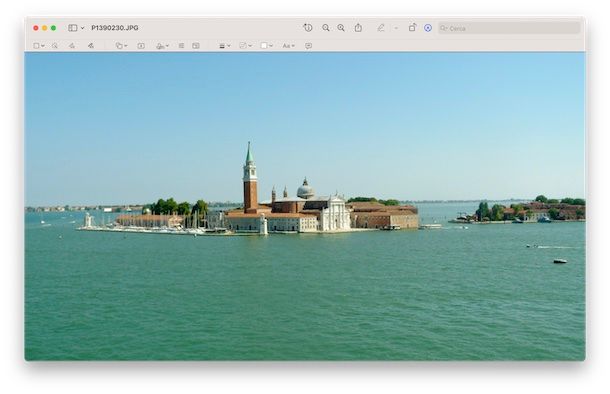Click the highlight pen icon
This screenshot has height=394, width=610.
(x=381, y=28)
